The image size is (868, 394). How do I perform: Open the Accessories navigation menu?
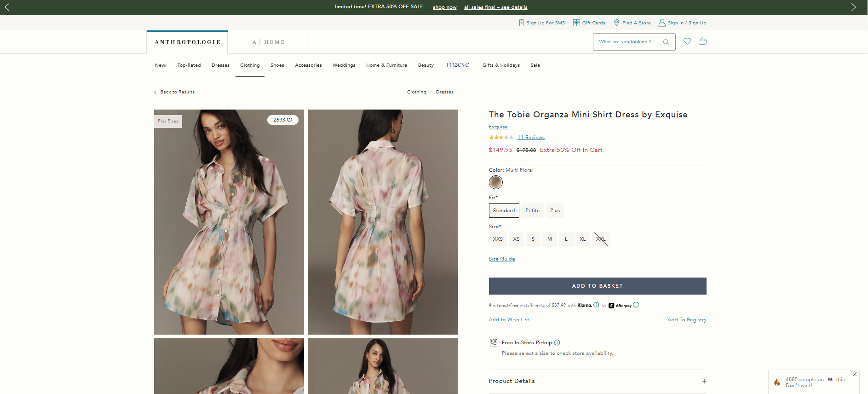(308, 65)
